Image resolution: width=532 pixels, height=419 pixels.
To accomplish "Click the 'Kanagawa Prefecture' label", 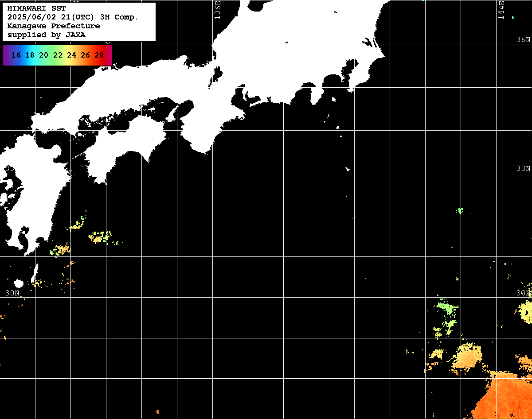I will tap(54, 26).
